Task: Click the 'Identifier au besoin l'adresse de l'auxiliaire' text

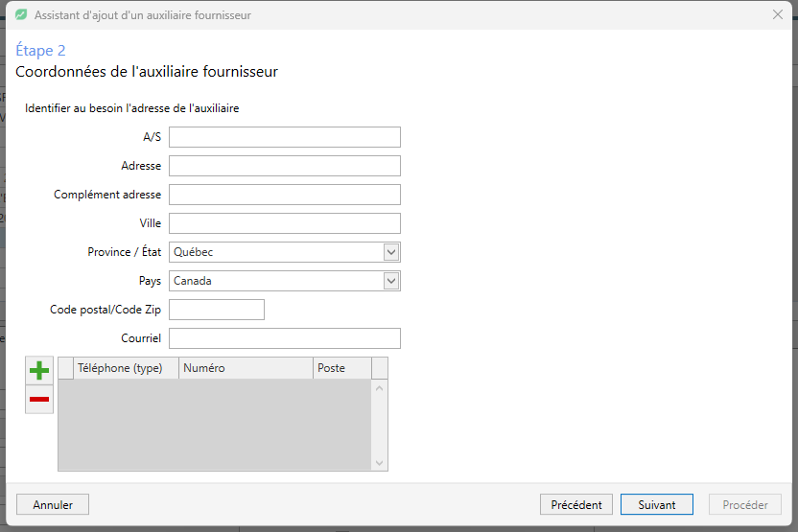Action: coord(131,108)
